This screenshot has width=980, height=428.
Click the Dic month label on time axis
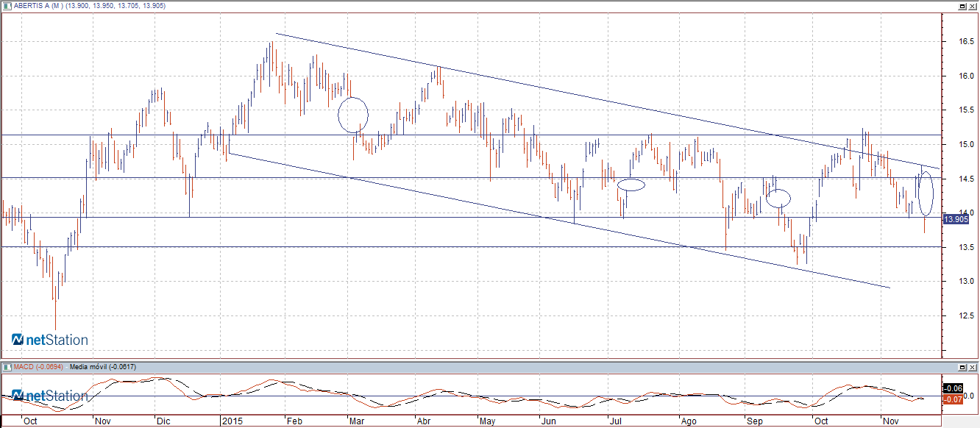[164, 422]
